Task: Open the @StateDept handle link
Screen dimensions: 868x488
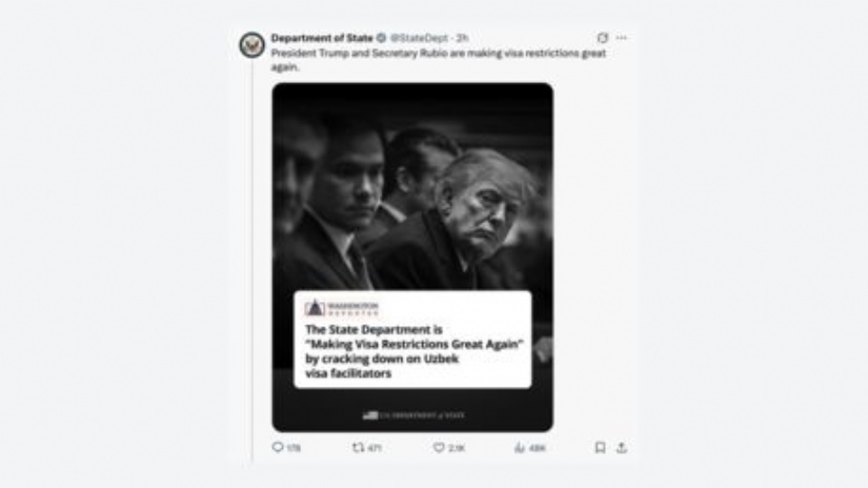Action: point(419,38)
